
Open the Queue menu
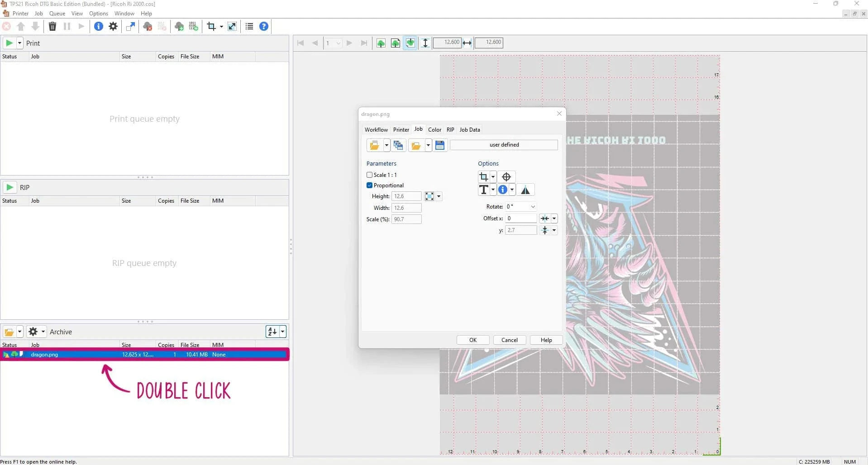57,14
